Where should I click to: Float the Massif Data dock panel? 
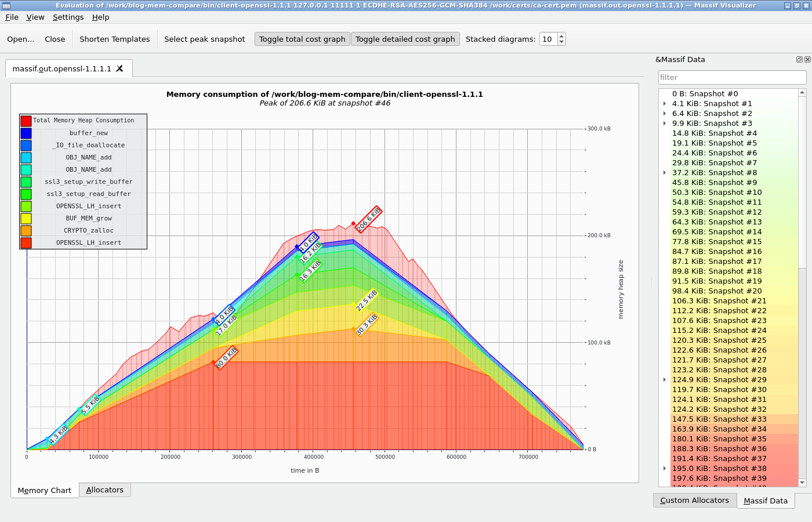click(x=799, y=59)
